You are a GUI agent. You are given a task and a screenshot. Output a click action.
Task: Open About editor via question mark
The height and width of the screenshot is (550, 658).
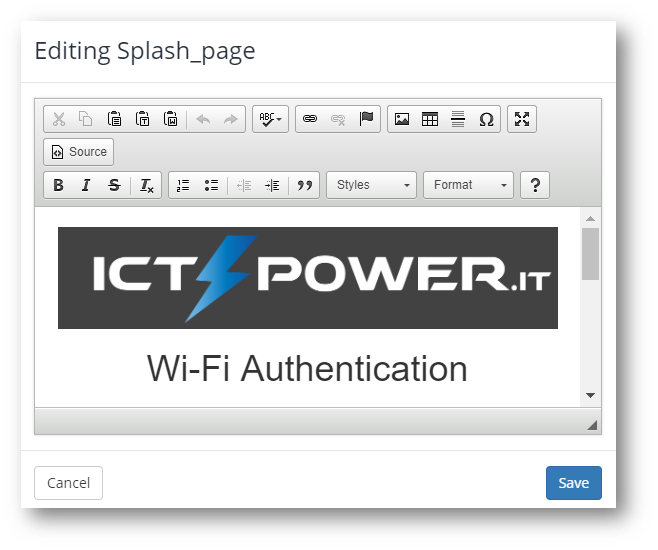[x=535, y=185]
